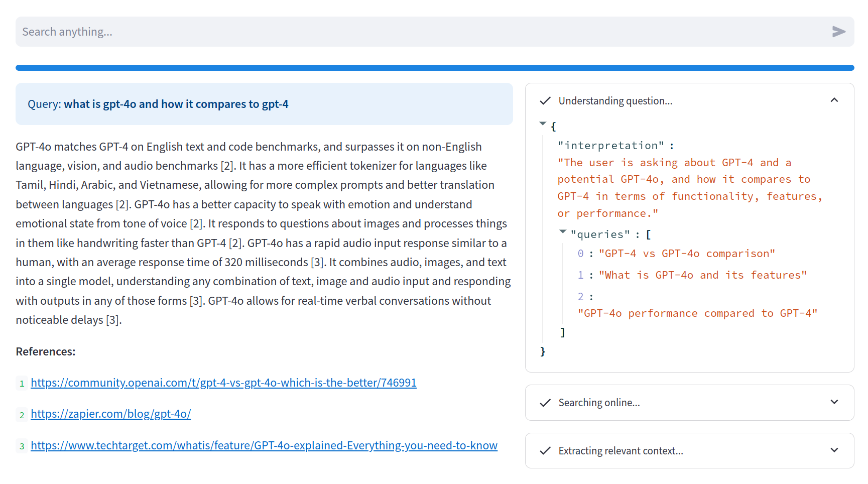Viewport: 868px width, 484px height.
Task: Click reference number 2 badge
Action: tap(22, 415)
